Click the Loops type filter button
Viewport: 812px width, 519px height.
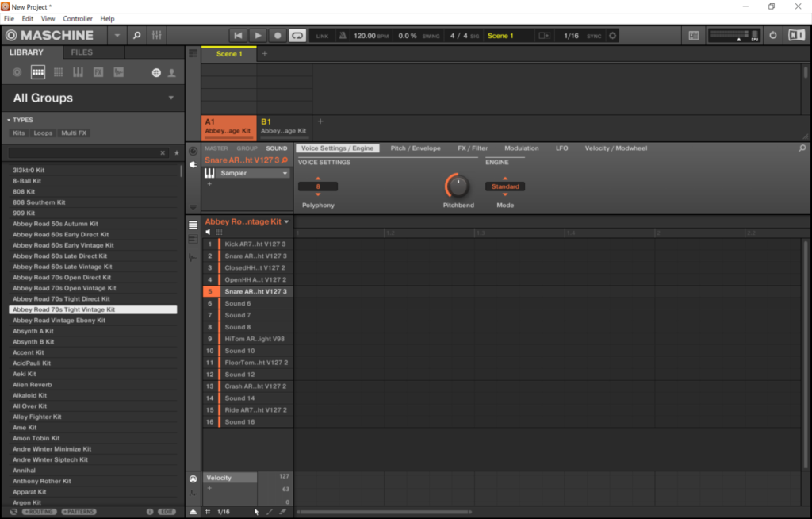pos(44,133)
